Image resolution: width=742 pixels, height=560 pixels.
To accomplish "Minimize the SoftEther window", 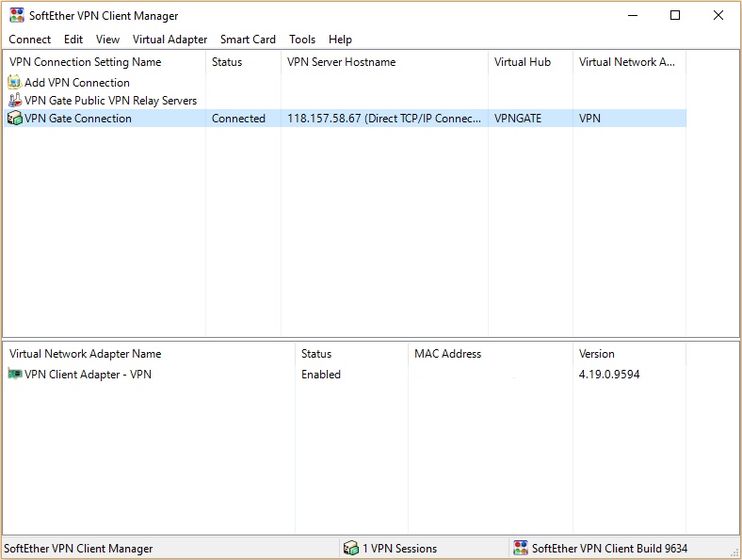I will click(x=633, y=15).
